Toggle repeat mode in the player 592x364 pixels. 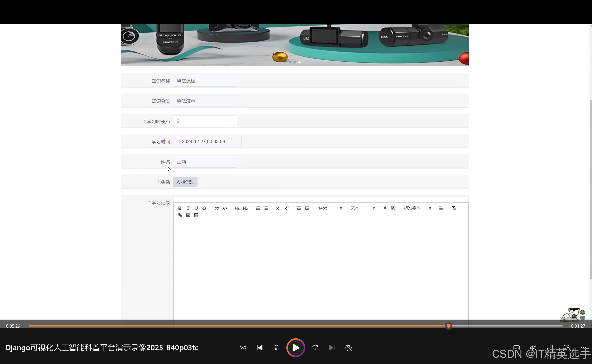coord(349,348)
